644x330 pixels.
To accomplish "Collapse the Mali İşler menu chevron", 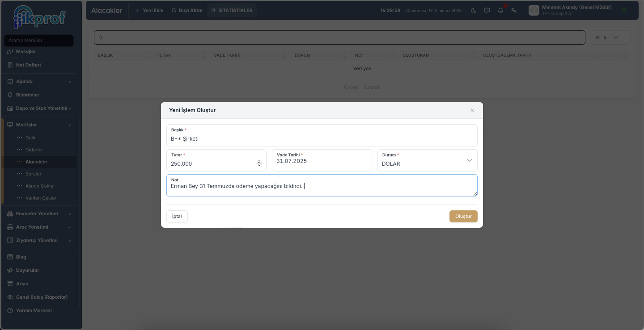I will coord(69,125).
